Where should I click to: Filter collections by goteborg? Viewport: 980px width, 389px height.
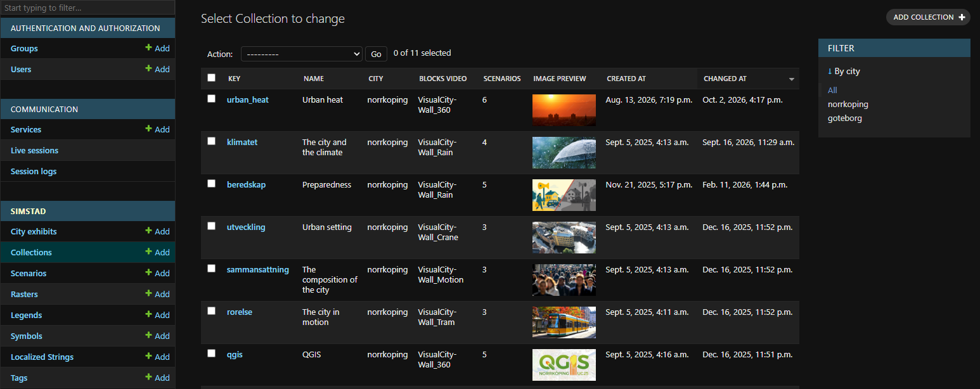coord(845,118)
